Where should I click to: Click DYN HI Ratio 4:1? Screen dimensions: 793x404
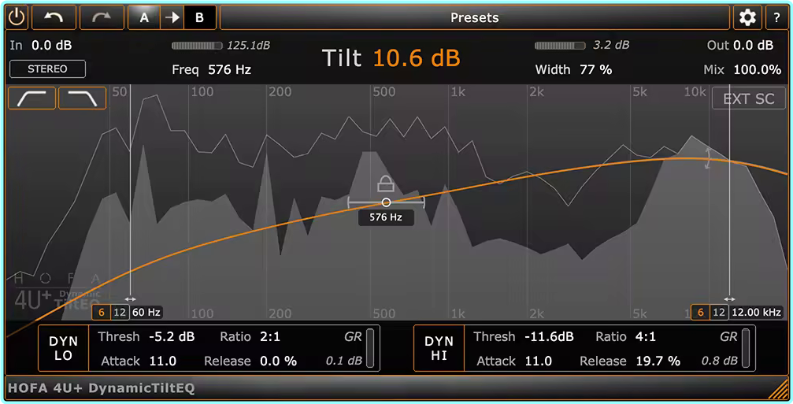646,337
